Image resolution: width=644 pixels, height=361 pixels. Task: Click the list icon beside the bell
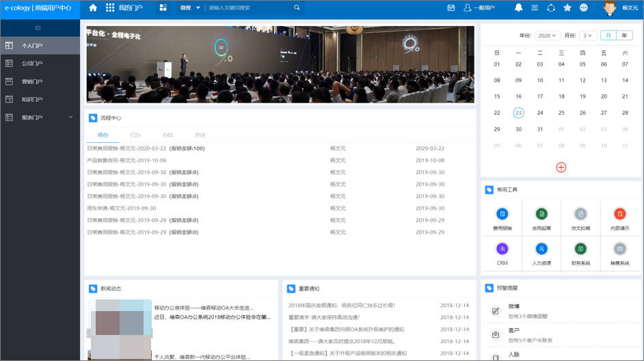(535, 8)
